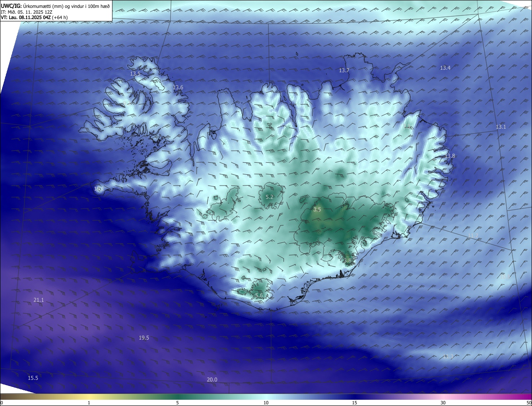Click the 21.1 value label on the map
Image resolution: width=532 pixels, height=406 pixels.
39,300
